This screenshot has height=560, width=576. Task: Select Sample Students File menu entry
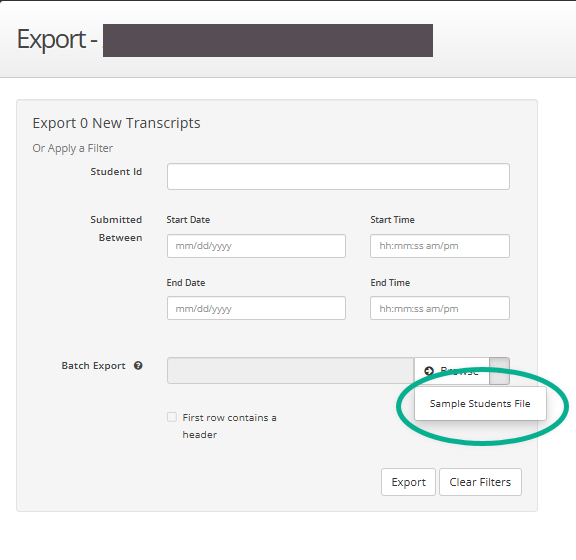point(480,403)
